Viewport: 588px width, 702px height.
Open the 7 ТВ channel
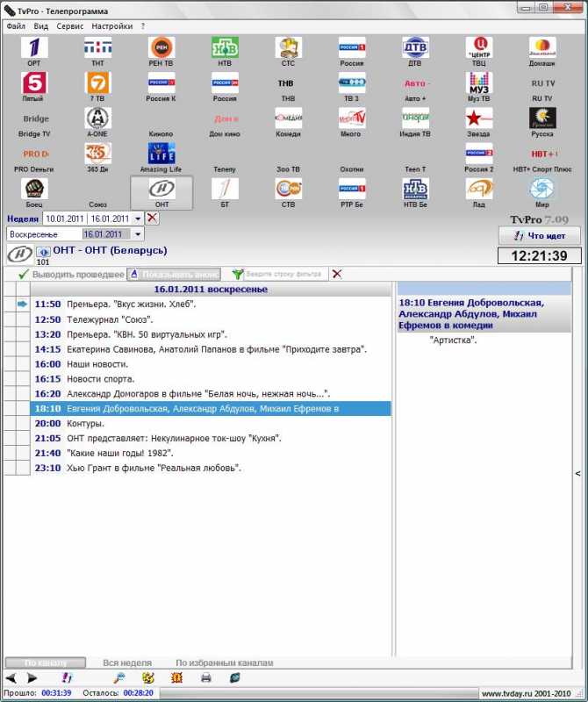[x=98, y=82]
